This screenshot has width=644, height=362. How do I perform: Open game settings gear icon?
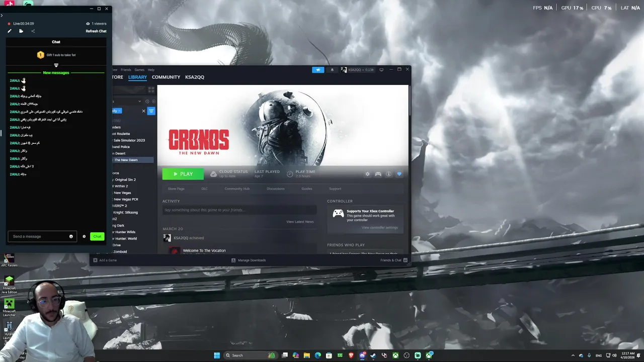367,174
